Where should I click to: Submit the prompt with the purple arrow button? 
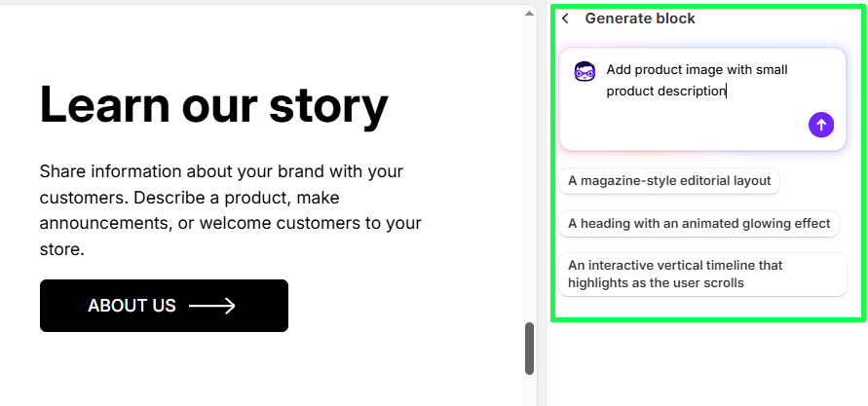pos(821,125)
